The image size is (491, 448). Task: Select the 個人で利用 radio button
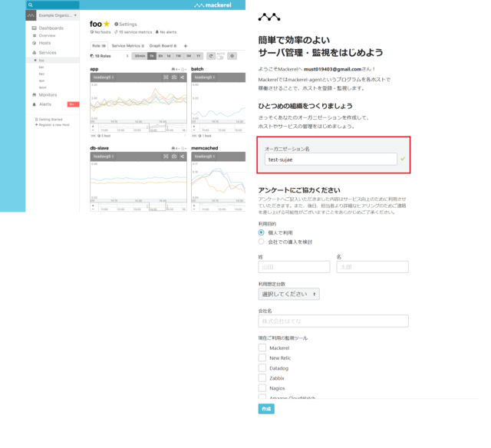pyautogui.click(x=261, y=232)
